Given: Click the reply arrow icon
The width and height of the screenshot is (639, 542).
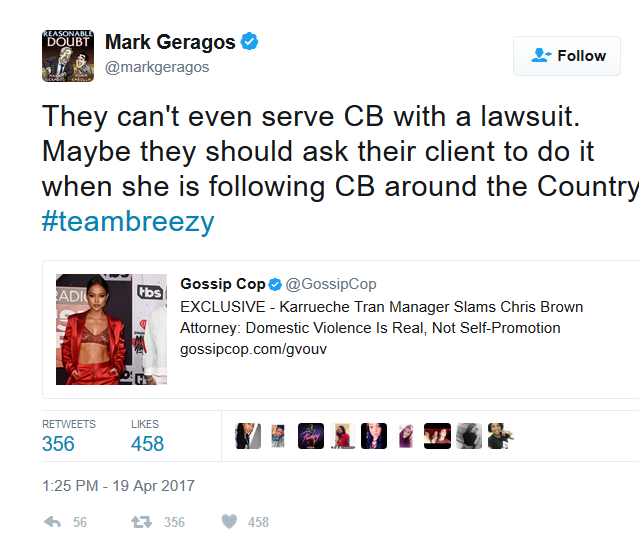Looking at the screenshot, I should (52, 522).
